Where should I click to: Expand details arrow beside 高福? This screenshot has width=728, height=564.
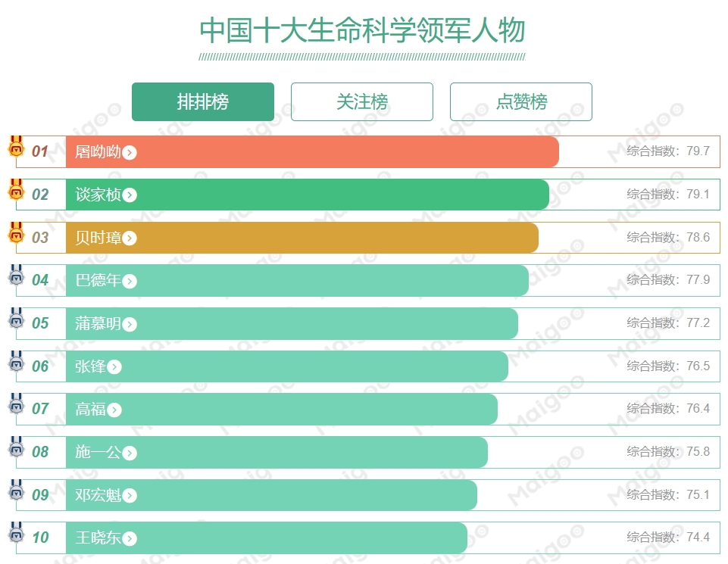point(114,410)
